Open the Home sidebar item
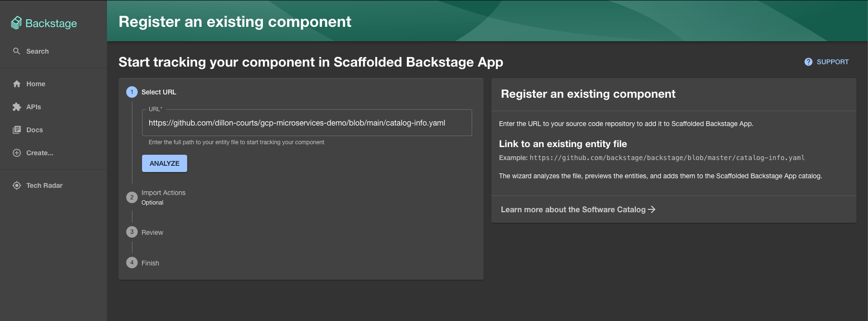 pyautogui.click(x=36, y=84)
